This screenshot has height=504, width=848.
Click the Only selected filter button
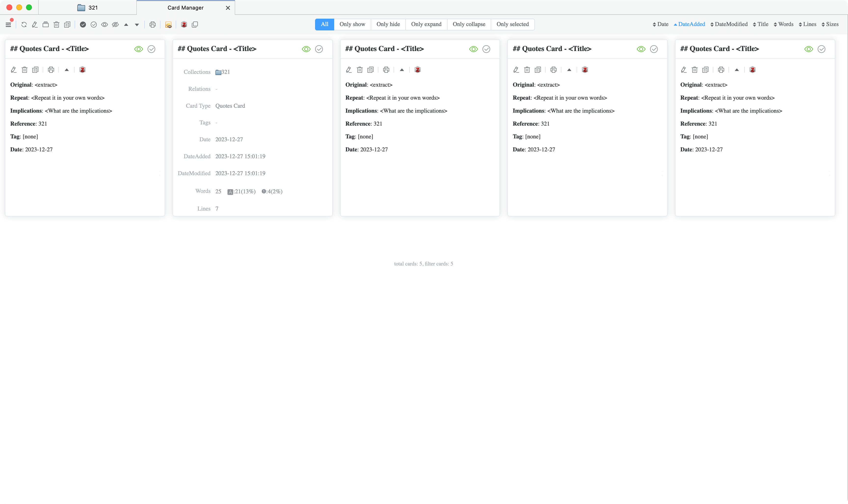coord(512,24)
